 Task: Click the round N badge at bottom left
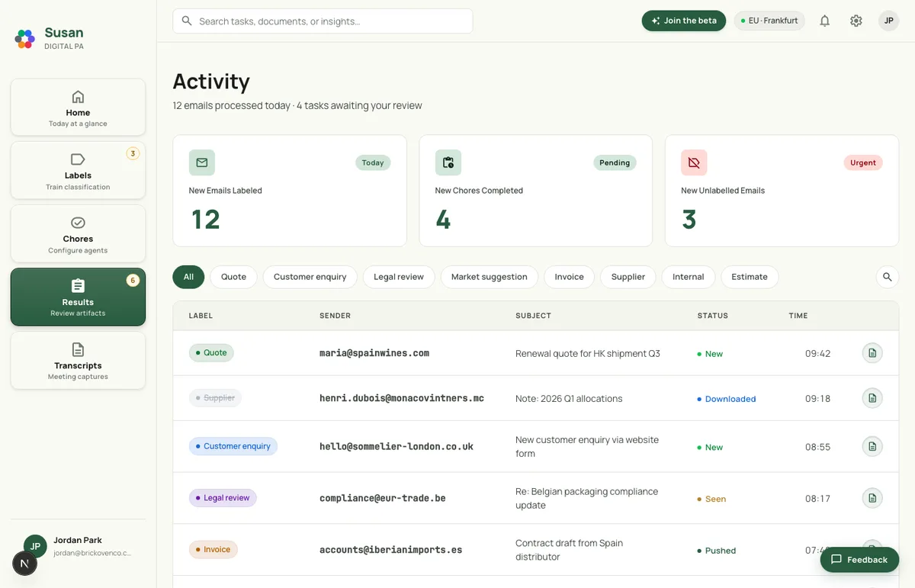tap(25, 564)
